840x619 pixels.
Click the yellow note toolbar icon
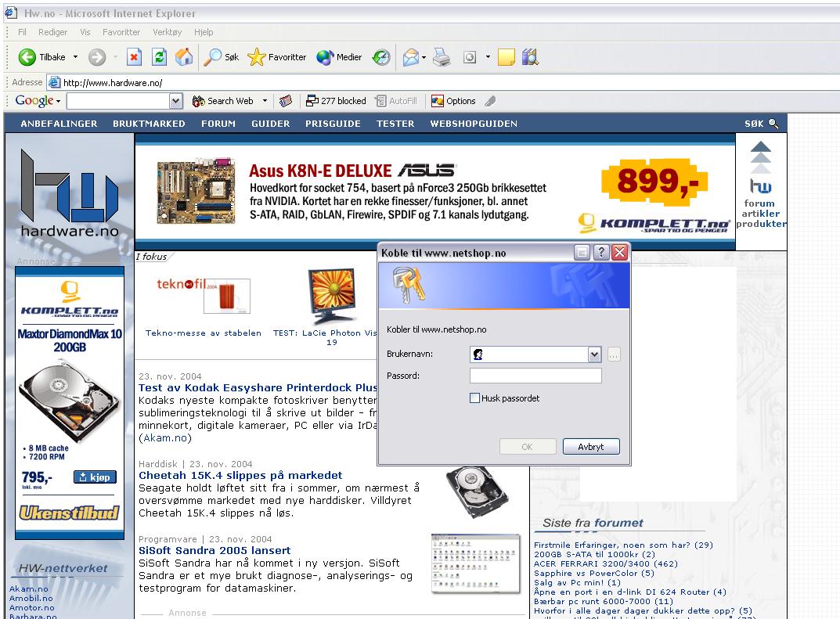click(507, 57)
